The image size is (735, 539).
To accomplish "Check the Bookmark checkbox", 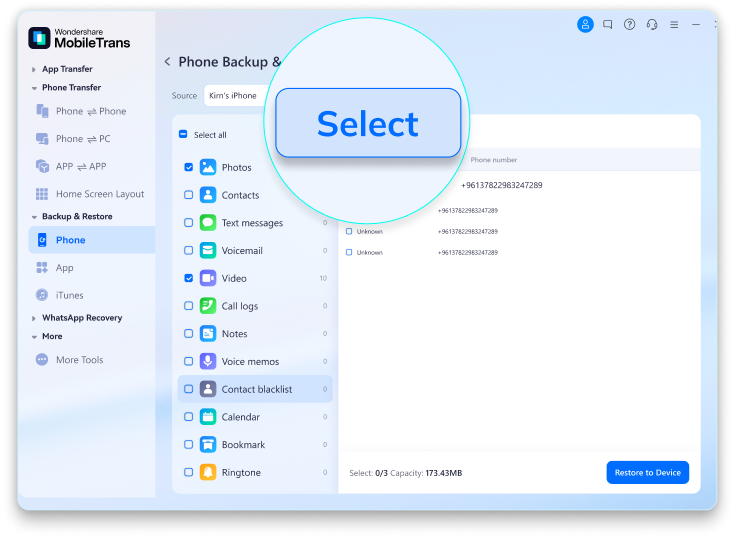I will tap(188, 444).
